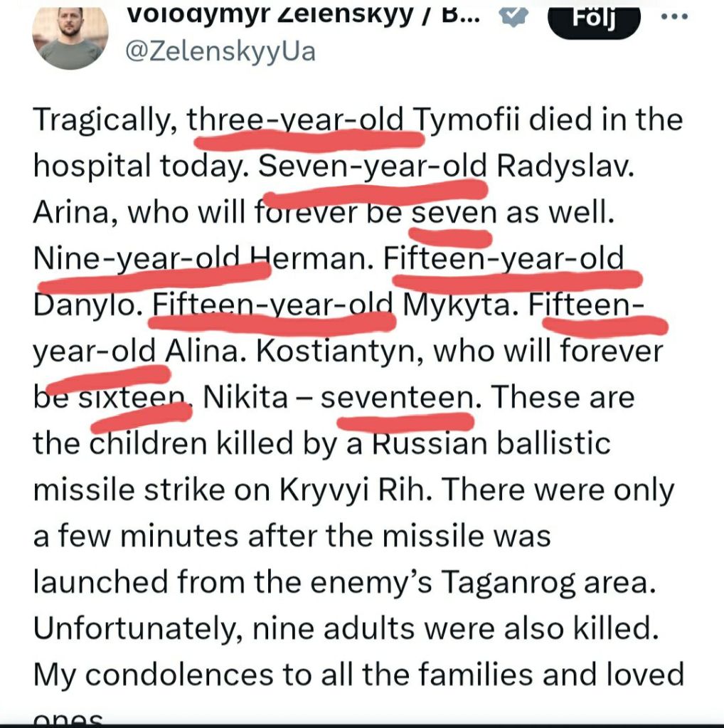
Task: Click the name 'Nikita' in the tweet
Action: click(245, 397)
